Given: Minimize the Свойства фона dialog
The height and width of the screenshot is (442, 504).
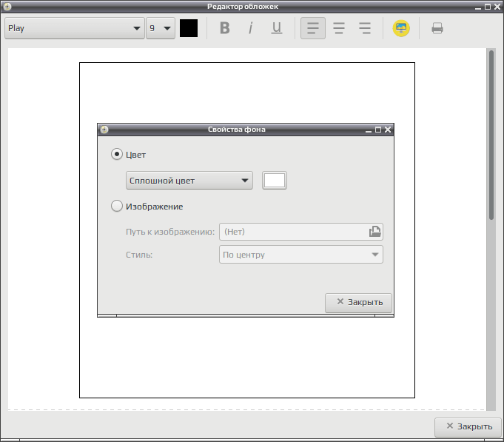Looking at the screenshot, I should tap(369, 130).
